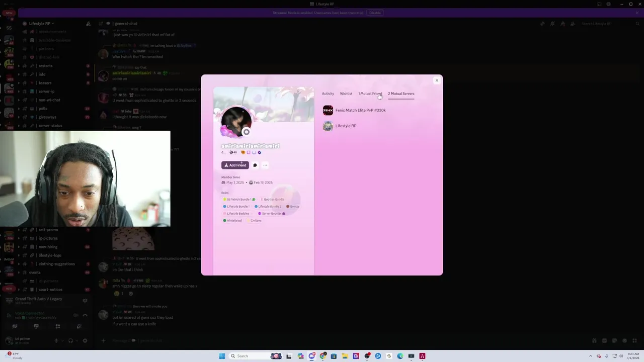Image resolution: width=644 pixels, height=362 pixels.
Task: Open the inbox icon in title bar
Action: coord(599,4)
